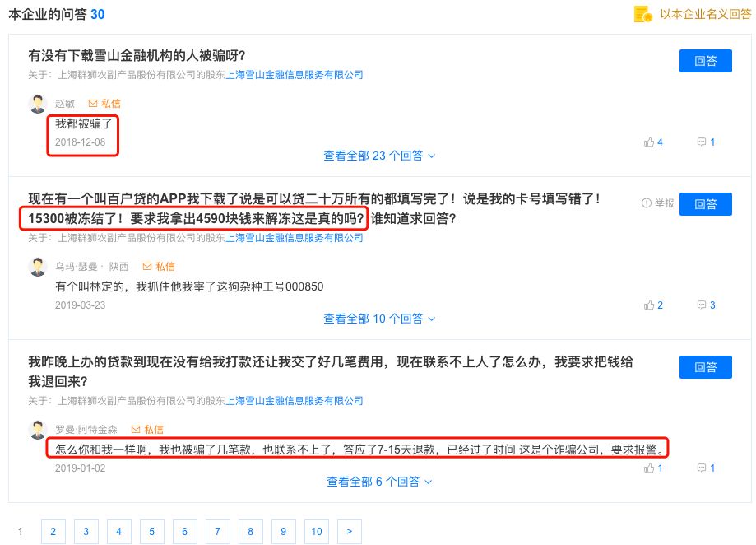Open the 3 comments on 乌玛·瑟曼's answer
Viewport: 756px width, 545px height.
[706, 305]
